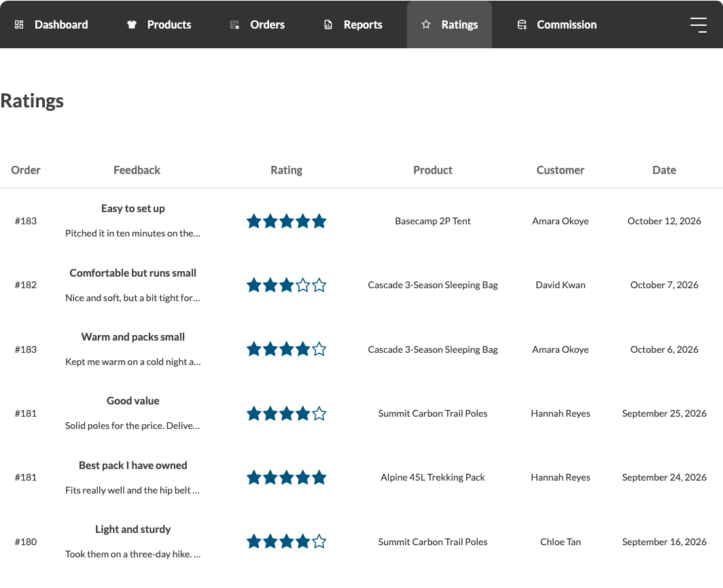Click Amara Okoye in the October 12 row
Image resolution: width=723 pixels, height=588 pixels.
560,221
